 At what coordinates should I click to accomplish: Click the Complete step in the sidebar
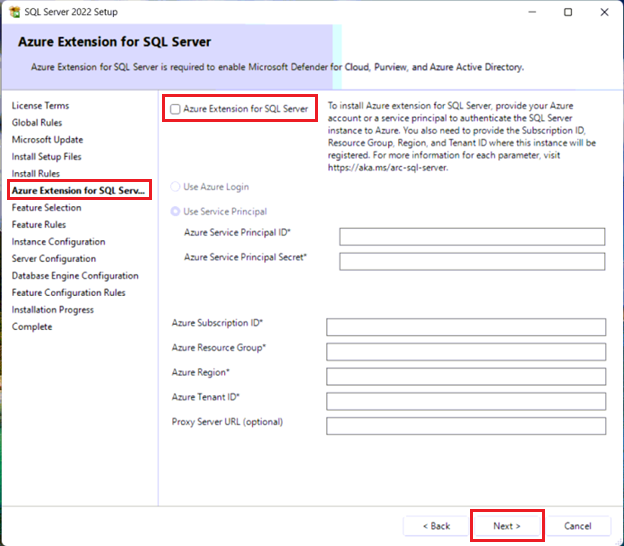[x=32, y=327]
